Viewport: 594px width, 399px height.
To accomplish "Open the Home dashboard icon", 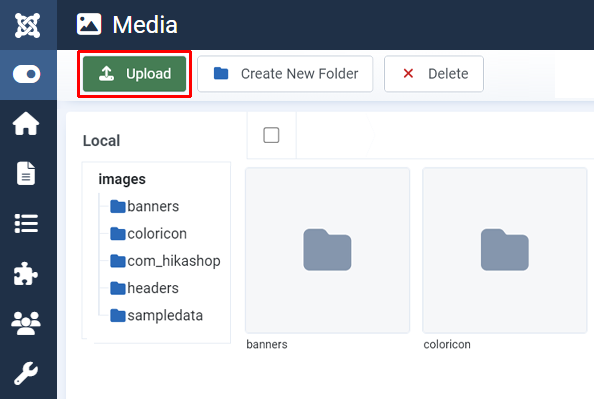I will coord(26,124).
